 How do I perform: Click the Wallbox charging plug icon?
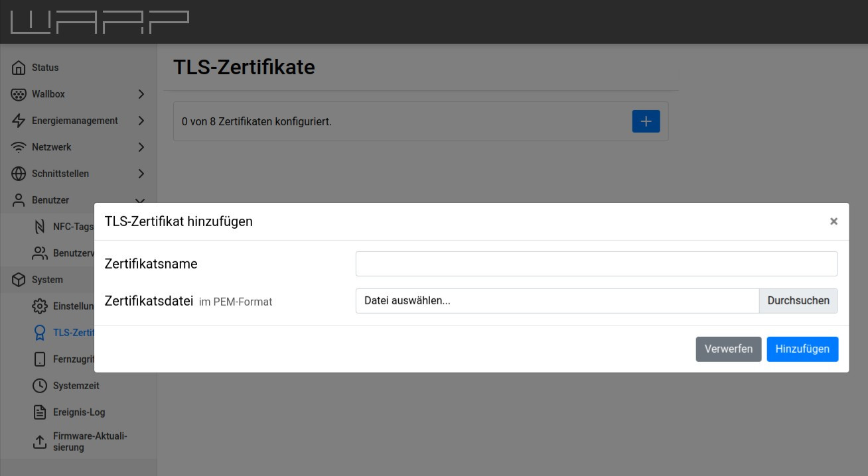pyautogui.click(x=19, y=94)
